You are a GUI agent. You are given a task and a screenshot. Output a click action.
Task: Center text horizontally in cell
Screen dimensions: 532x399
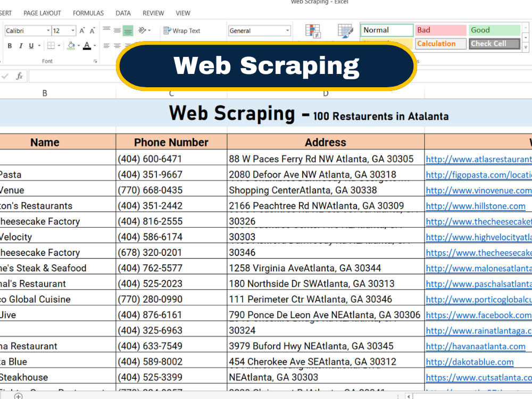[x=117, y=45]
